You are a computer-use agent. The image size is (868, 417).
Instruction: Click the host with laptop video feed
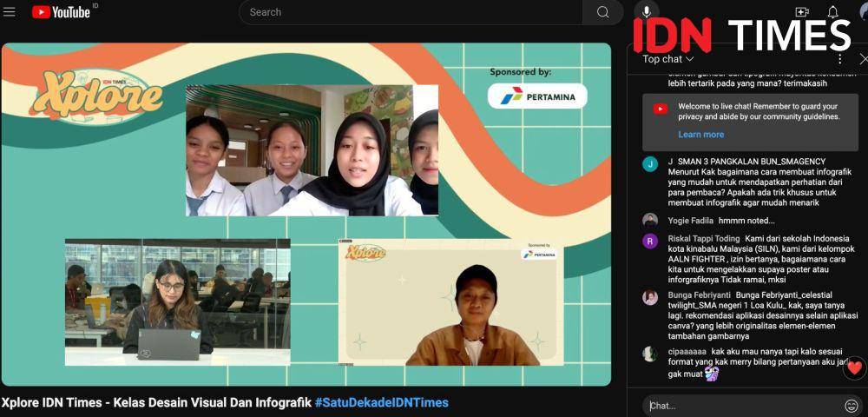(x=177, y=302)
